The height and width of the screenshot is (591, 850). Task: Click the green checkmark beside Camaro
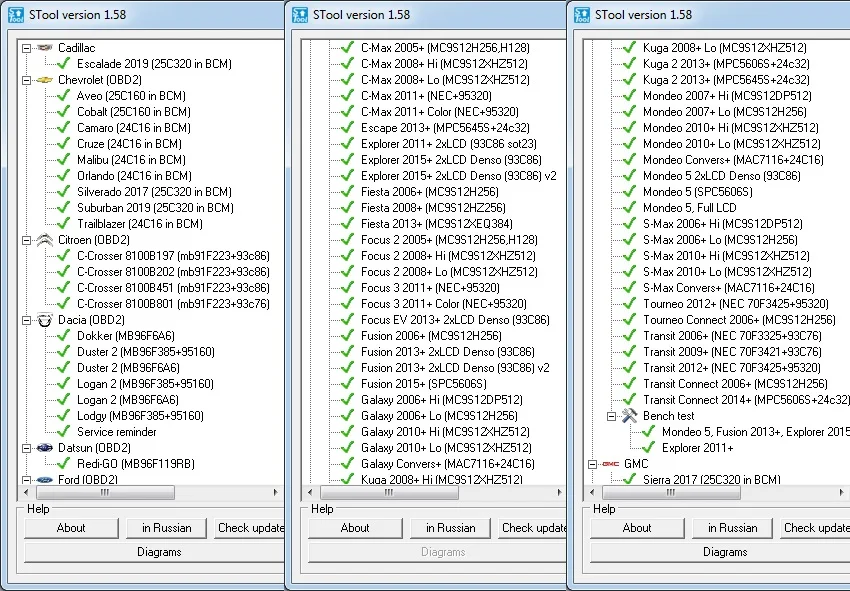63,127
